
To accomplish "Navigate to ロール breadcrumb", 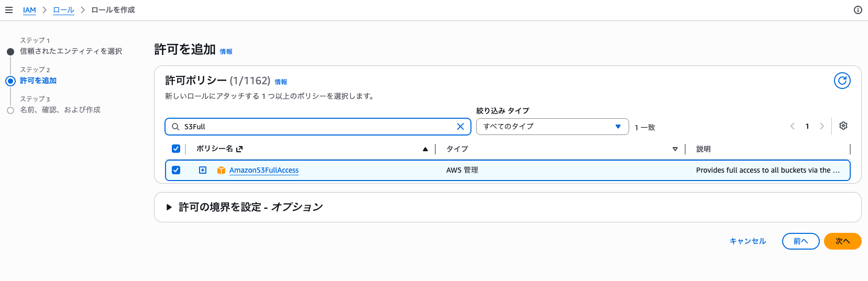I will pyautogui.click(x=63, y=10).
